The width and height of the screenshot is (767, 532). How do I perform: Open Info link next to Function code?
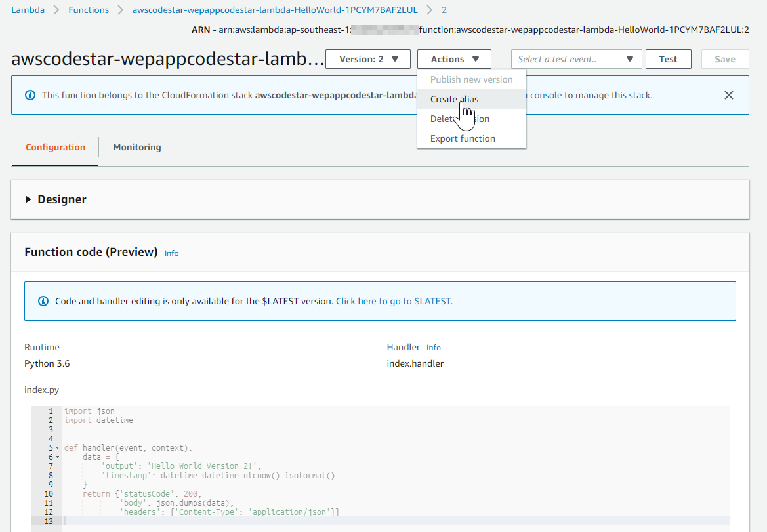(x=172, y=253)
